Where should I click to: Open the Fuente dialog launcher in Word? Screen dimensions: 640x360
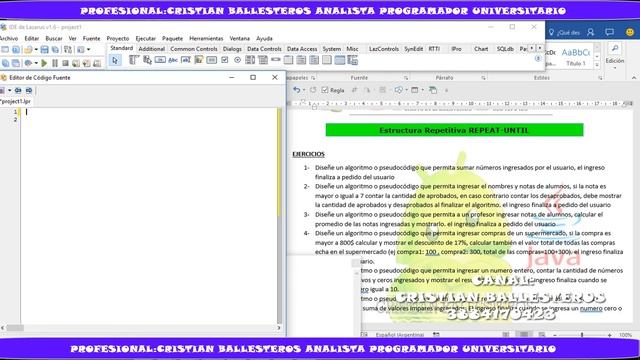[x=406, y=78]
